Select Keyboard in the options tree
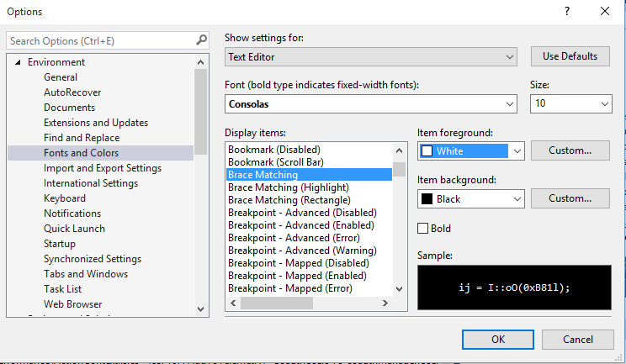Viewport: 626px width, 364px height. point(65,198)
